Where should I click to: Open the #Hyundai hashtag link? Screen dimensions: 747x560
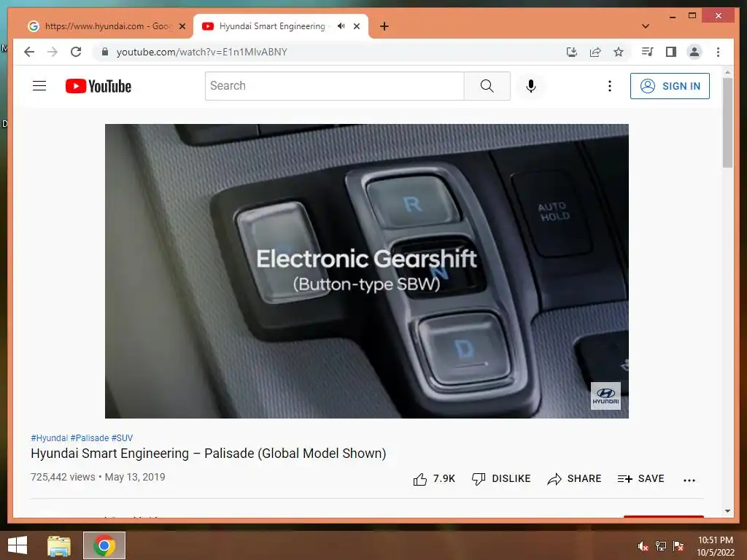(49, 438)
